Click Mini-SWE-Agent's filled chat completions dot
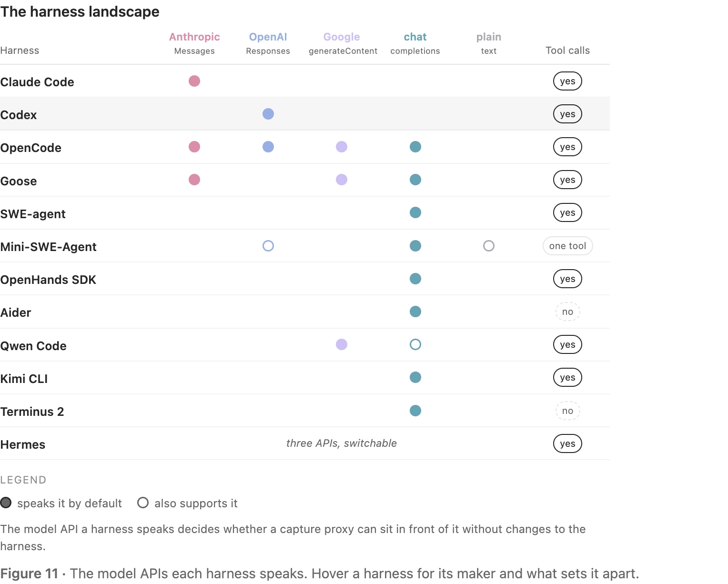 [x=415, y=246]
